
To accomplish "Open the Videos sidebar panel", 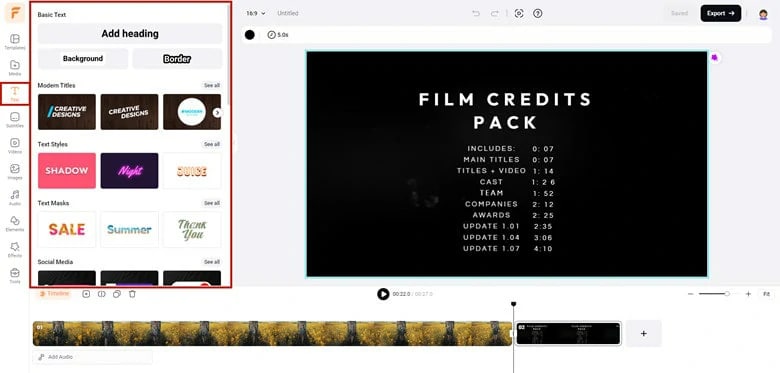I will (14, 146).
